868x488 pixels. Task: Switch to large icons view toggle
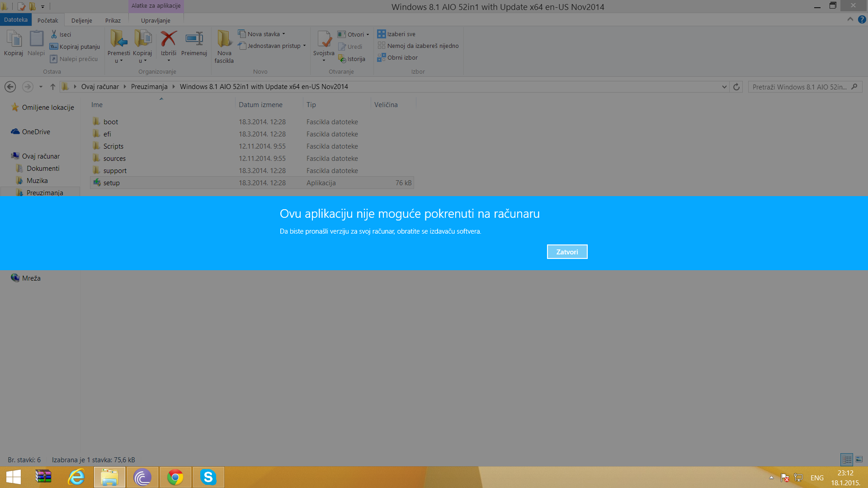point(859,460)
